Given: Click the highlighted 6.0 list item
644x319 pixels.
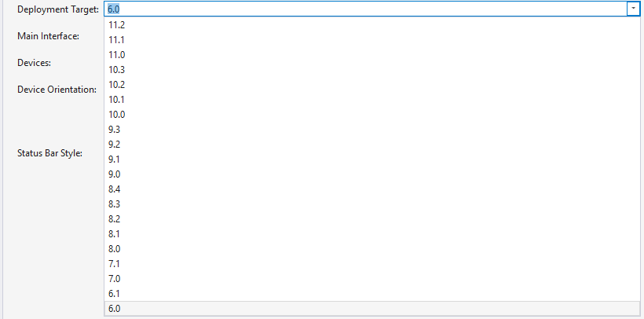Looking at the screenshot, I should (115, 309).
